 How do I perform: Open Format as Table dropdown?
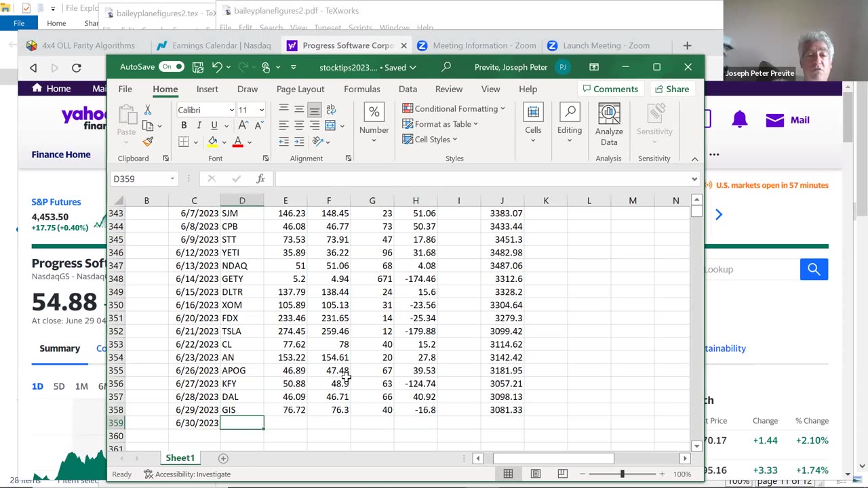[440, 124]
